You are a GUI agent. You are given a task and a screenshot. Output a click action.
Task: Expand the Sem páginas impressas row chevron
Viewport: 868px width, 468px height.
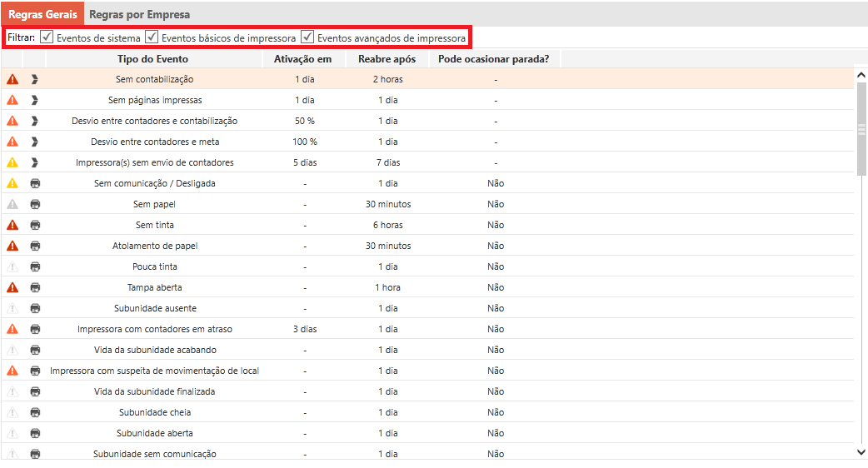click(35, 100)
